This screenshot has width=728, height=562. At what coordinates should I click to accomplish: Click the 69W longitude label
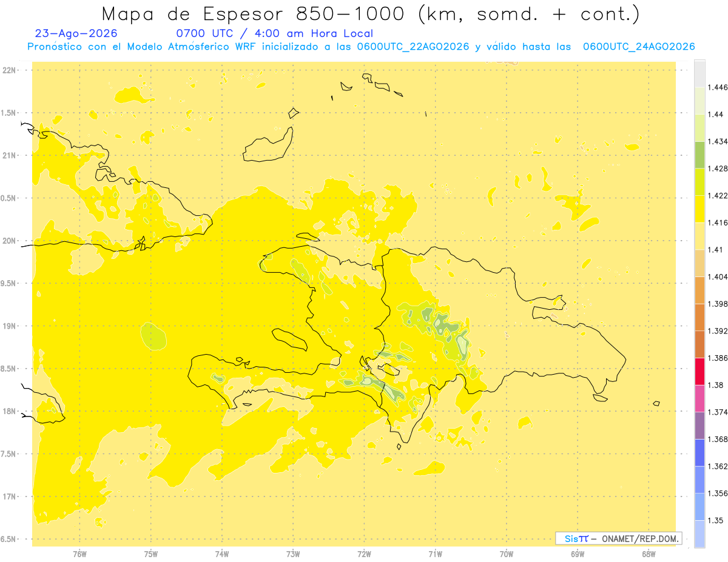pos(578,554)
